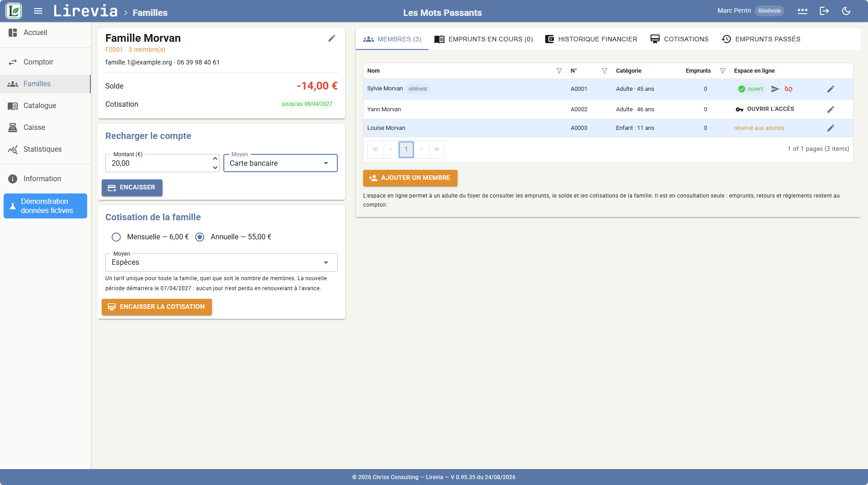Switch to Emprunts en cours tab

click(483, 39)
